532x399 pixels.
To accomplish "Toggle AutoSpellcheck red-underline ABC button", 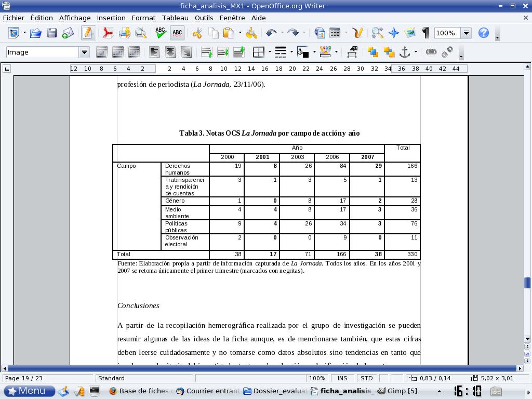I will pyautogui.click(x=177, y=33).
